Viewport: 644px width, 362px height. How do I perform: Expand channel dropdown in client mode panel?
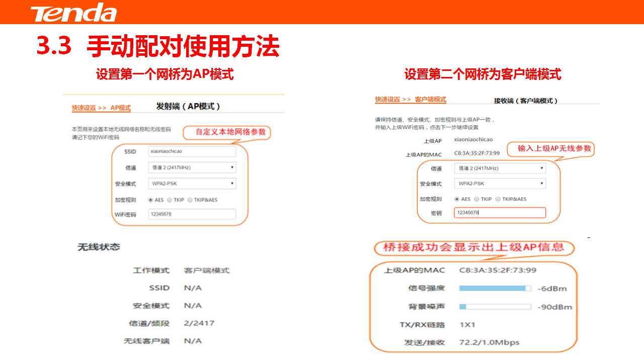tap(500, 168)
